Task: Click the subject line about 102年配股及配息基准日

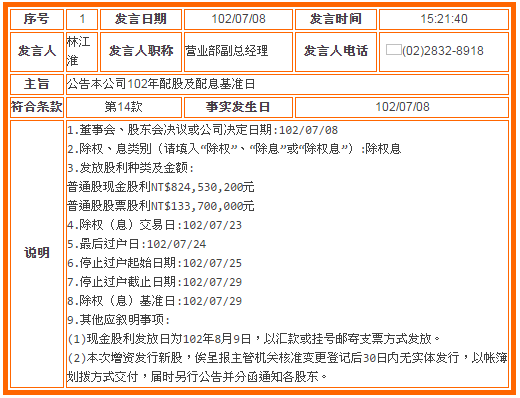Action: [161, 84]
